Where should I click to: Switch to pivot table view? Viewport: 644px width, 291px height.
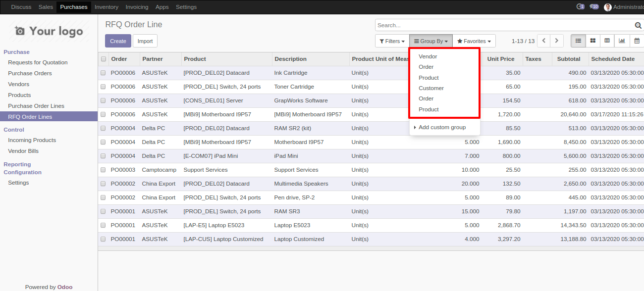click(607, 41)
